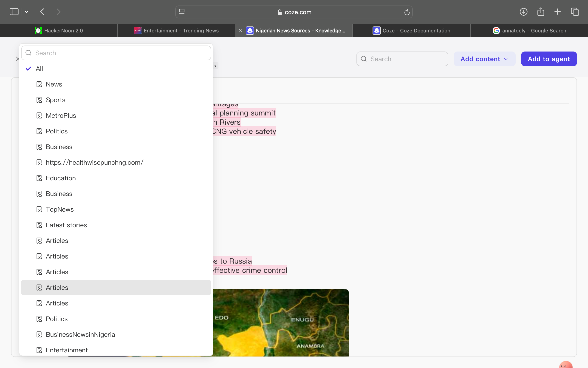Click HackerNoon tab favicon

click(x=38, y=31)
